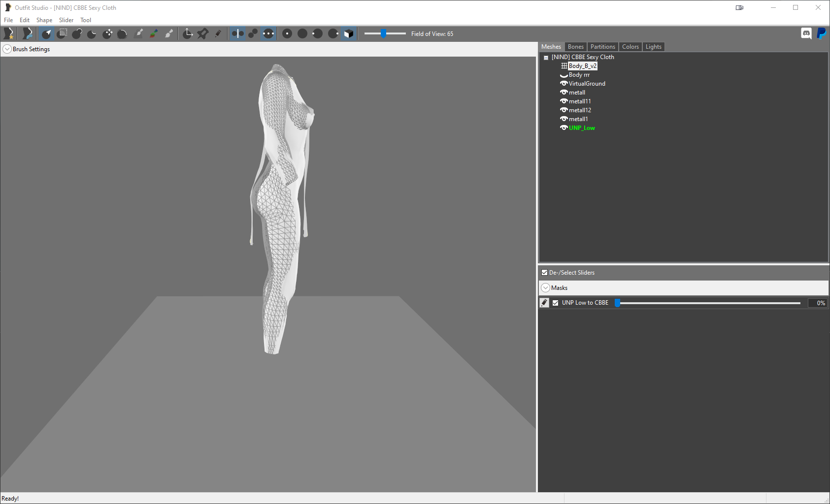830x504 pixels.
Task: Select the VirtualGround mesh row
Action: [587, 84]
